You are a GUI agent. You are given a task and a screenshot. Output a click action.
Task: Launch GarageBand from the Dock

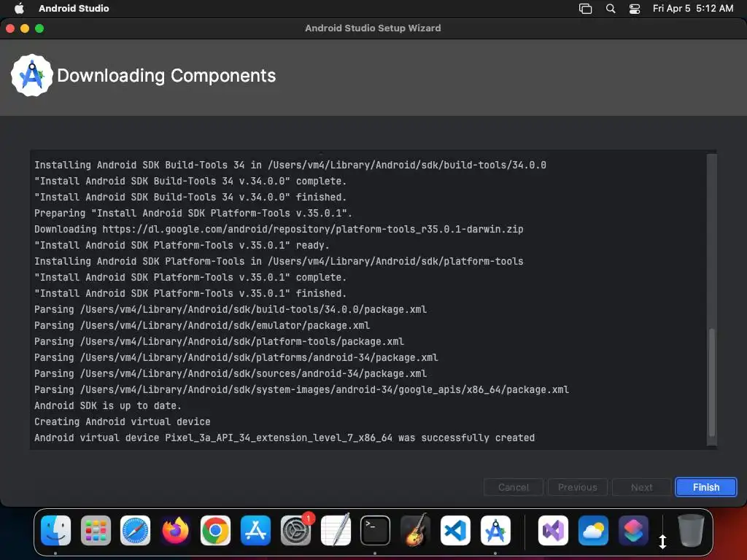pyautogui.click(x=415, y=530)
